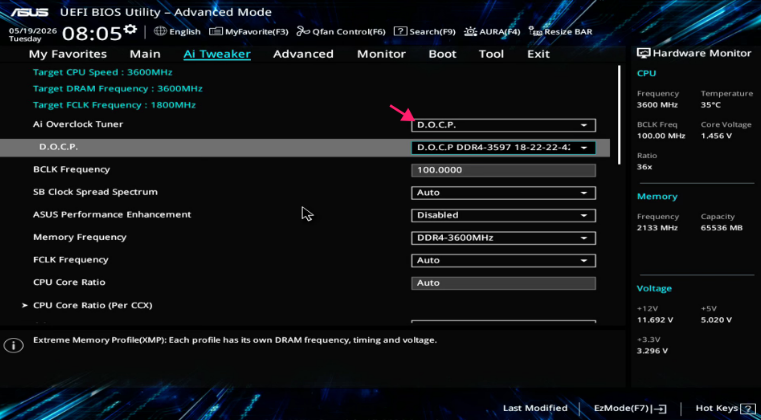Click the 08:05 clock display
The height and width of the screenshot is (420, 761).
[x=92, y=34]
